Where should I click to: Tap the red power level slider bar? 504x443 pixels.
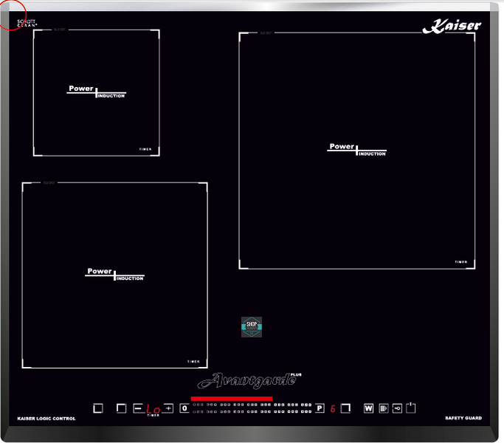(232, 399)
